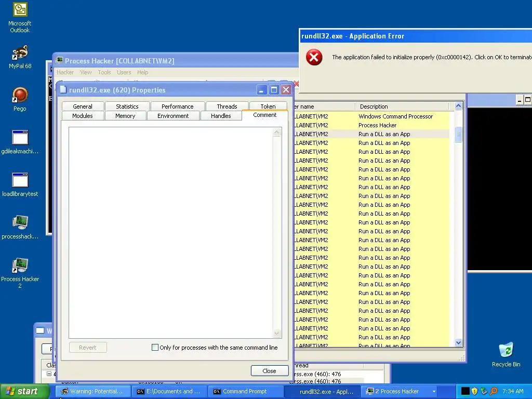
Task: Click in the Comment text area
Action: click(x=170, y=232)
